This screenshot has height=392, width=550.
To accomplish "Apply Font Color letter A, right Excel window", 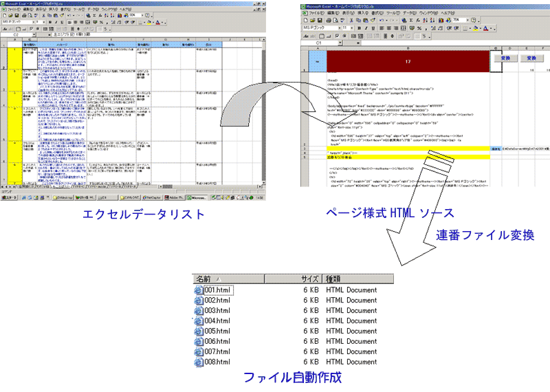I will tap(485, 28).
